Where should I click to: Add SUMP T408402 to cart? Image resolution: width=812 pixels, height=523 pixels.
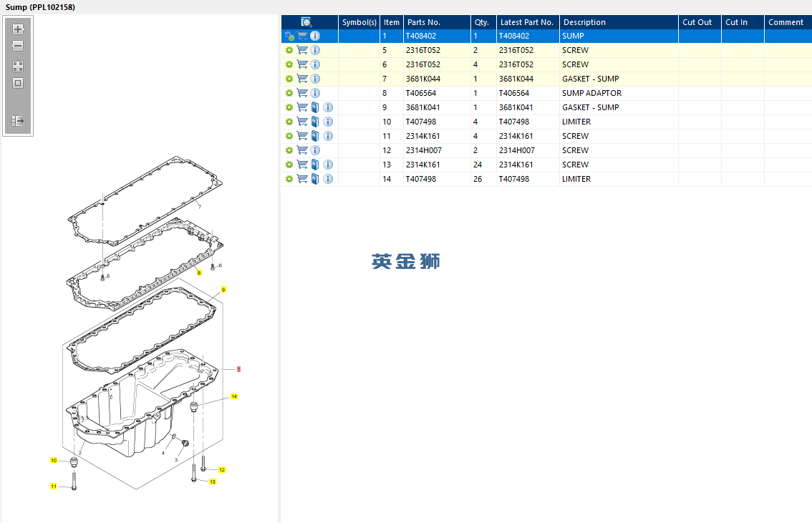click(302, 36)
